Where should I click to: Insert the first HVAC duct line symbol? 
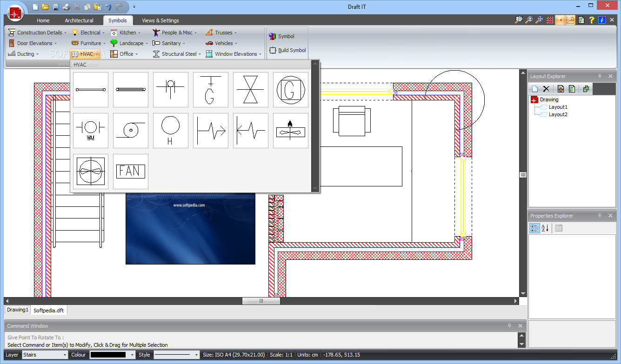(91, 90)
